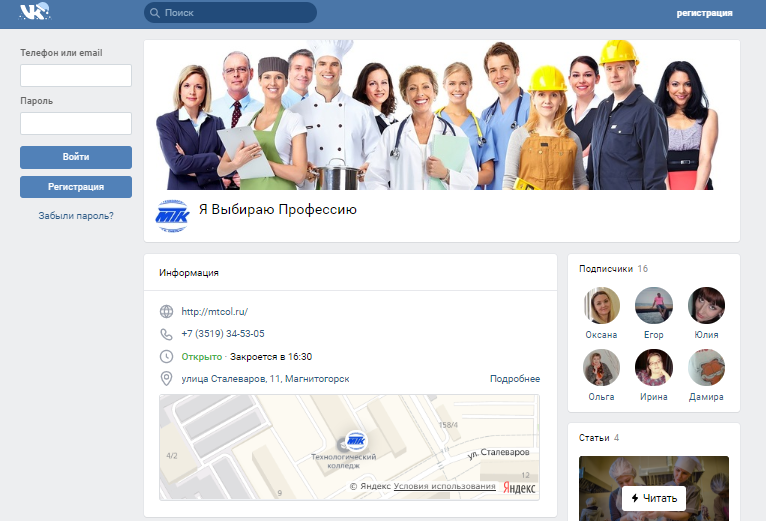Expand the Открыто working hours line
The image size is (766, 521).
pos(247,357)
